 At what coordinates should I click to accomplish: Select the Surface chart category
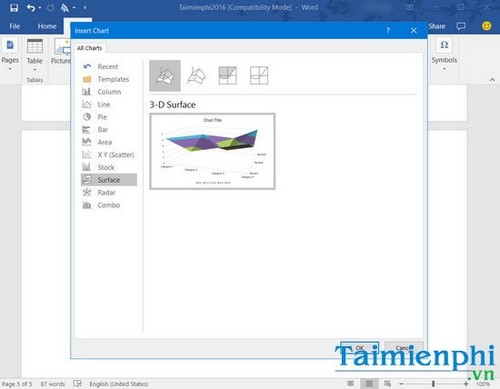click(x=109, y=180)
